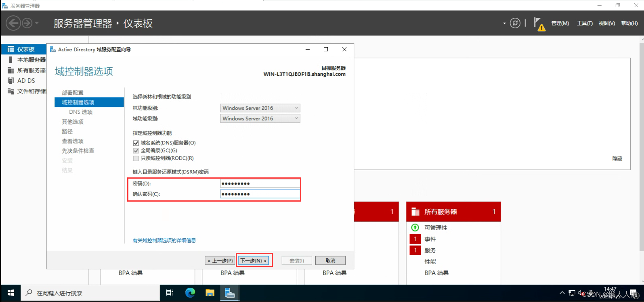The width and height of the screenshot is (644, 302).
Task: Go to 域控制器选项 wizard step
Action: (89, 102)
